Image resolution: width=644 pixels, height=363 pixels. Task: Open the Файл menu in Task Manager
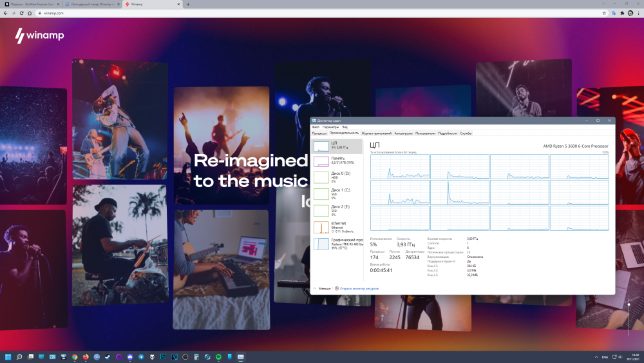pyautogui.click(x=316, y=127)
